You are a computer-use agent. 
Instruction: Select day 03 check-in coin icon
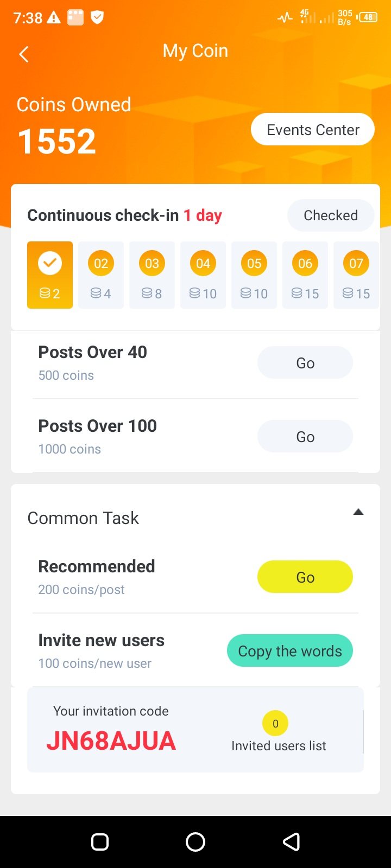pos(152,264)
